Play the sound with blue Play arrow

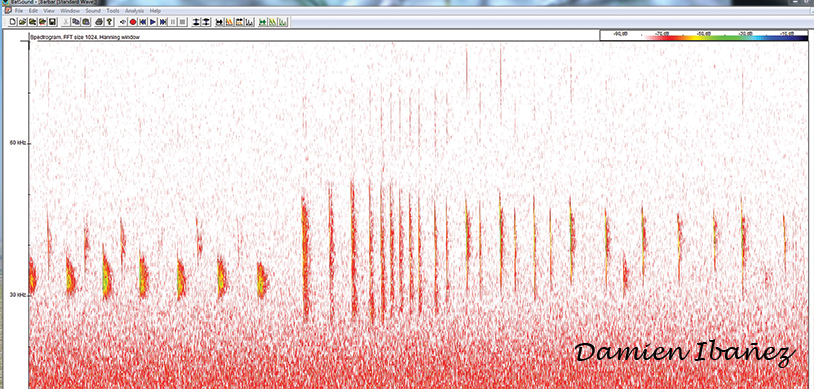click(x=153, y=22)
